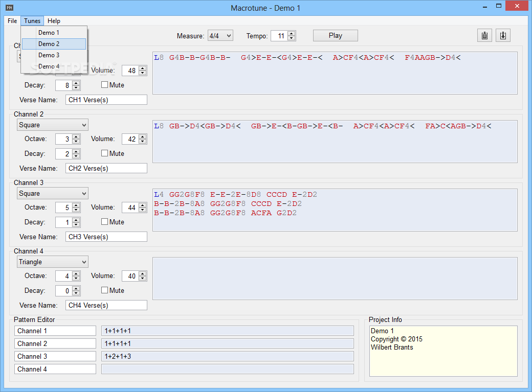Click Pattern Editor Channel 3 name field

[55, 356]
